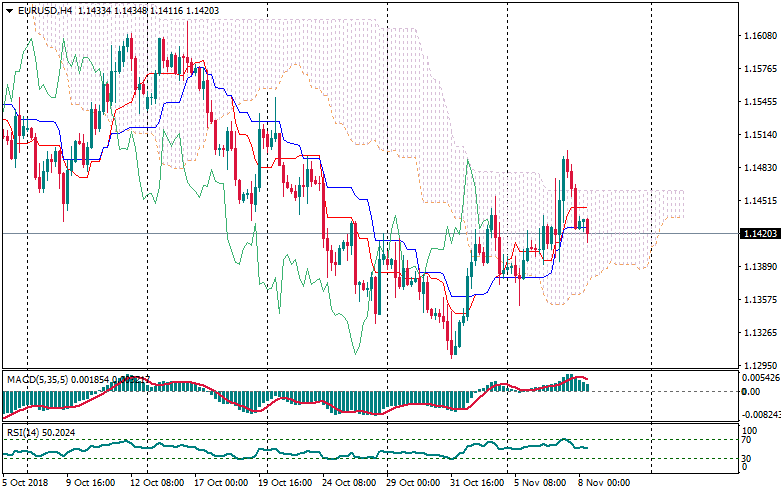Image resolution: width=781 pixels, height=494 pixels.
Task: Select the 8 Nov 00:00 time label
Action: click(x=603, y=481)
